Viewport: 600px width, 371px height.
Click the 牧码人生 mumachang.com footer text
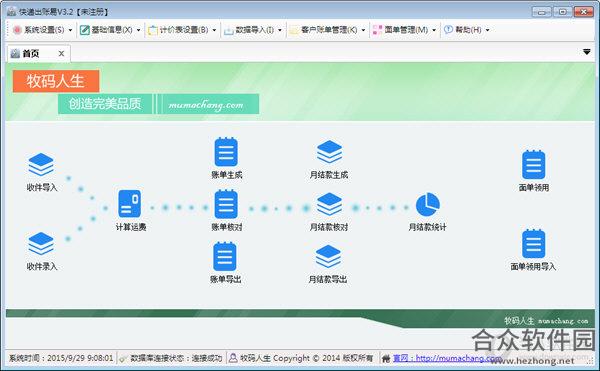click(x=546, y=321)
